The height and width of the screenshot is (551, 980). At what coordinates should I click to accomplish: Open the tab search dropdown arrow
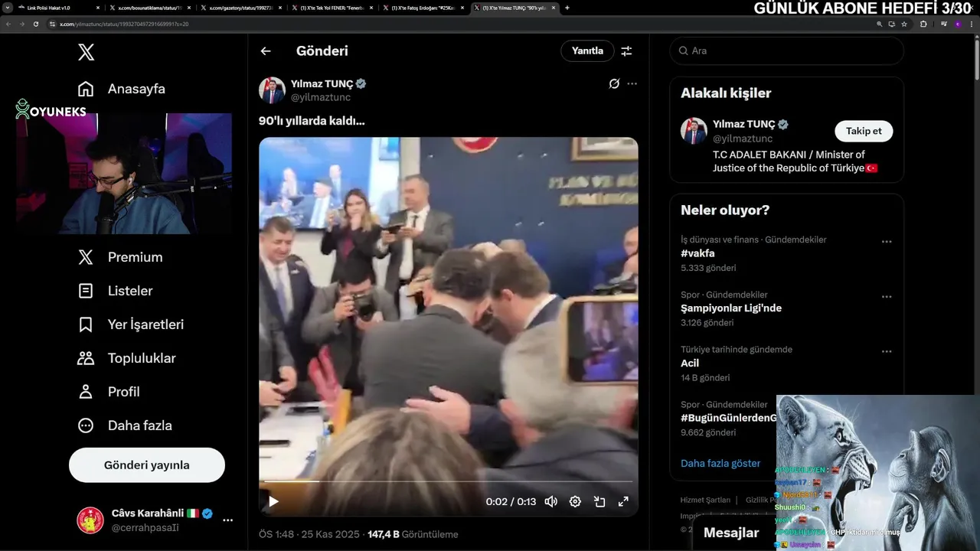click(6, 8)
